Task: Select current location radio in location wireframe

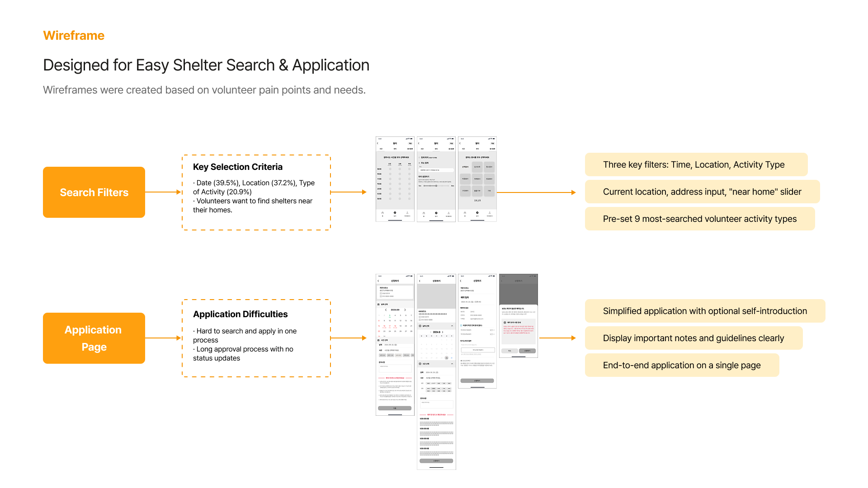Action: pyautogui.click(x=419, y=157)
